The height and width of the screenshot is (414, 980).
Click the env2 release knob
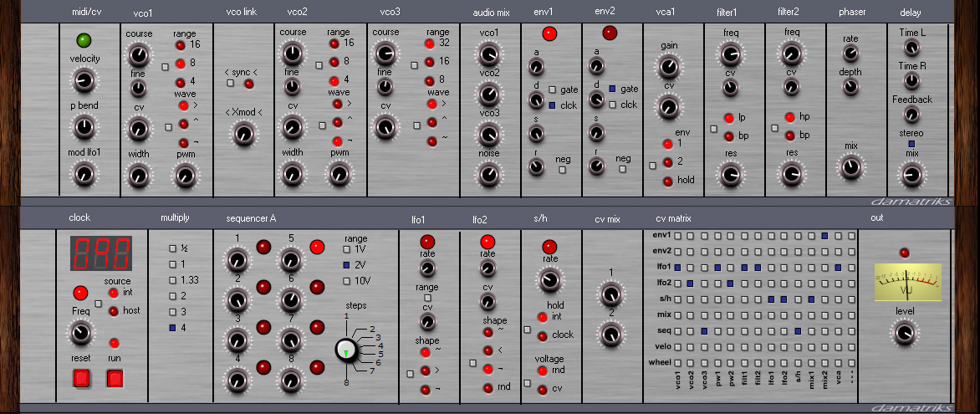pyautogui.click(x=596, y=166)
